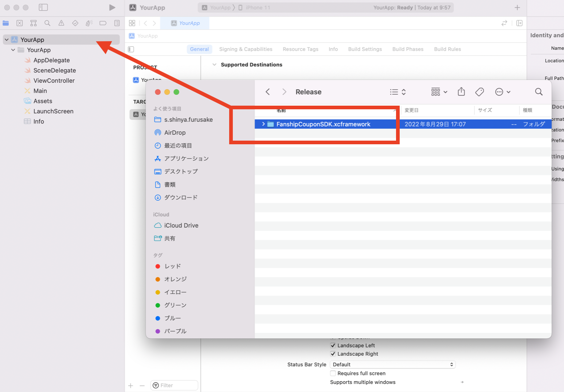564x392 pixels.
Task: Enable Requires full screen checkbox
Action: (333, 373)
